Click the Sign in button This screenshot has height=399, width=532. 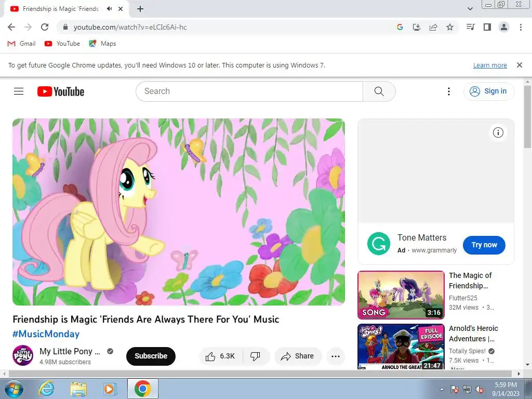coord(488,91)
